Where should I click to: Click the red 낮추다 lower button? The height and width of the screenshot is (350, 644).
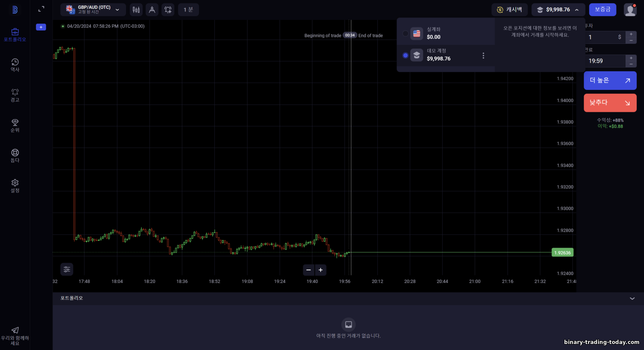610,103
